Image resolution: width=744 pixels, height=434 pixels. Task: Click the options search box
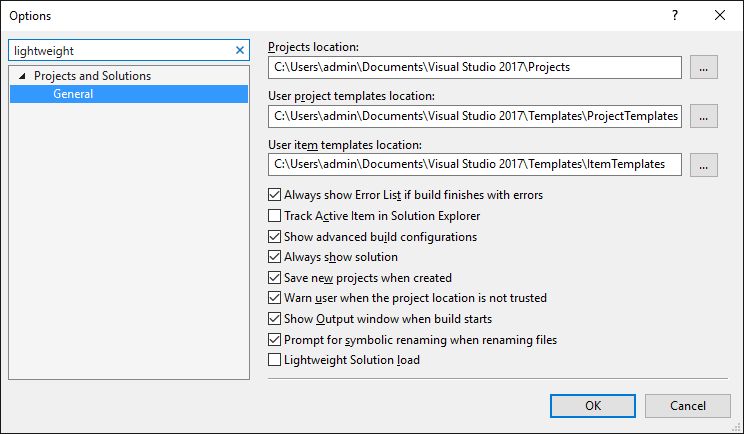click(x=120, y=50)
